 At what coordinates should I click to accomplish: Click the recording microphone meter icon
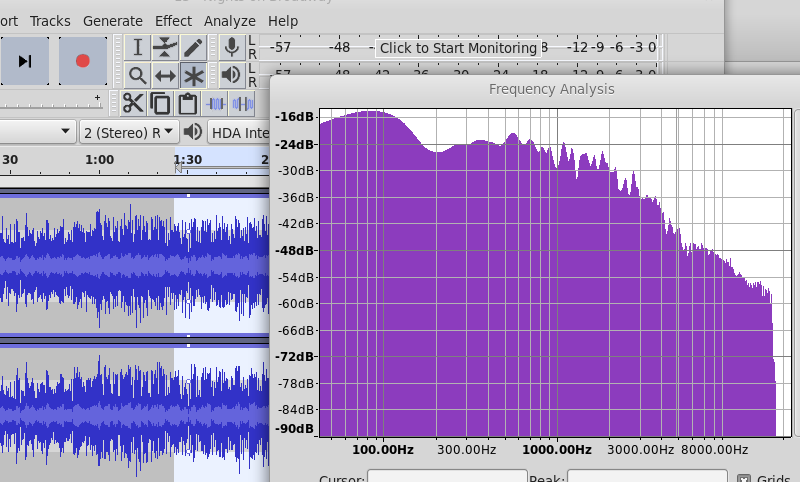pos(232,47)
